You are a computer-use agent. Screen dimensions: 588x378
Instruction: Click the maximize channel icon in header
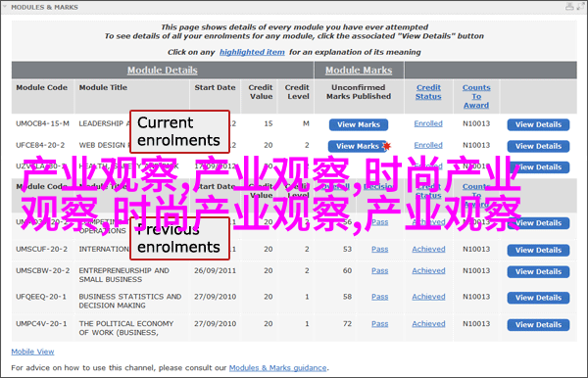581,7
